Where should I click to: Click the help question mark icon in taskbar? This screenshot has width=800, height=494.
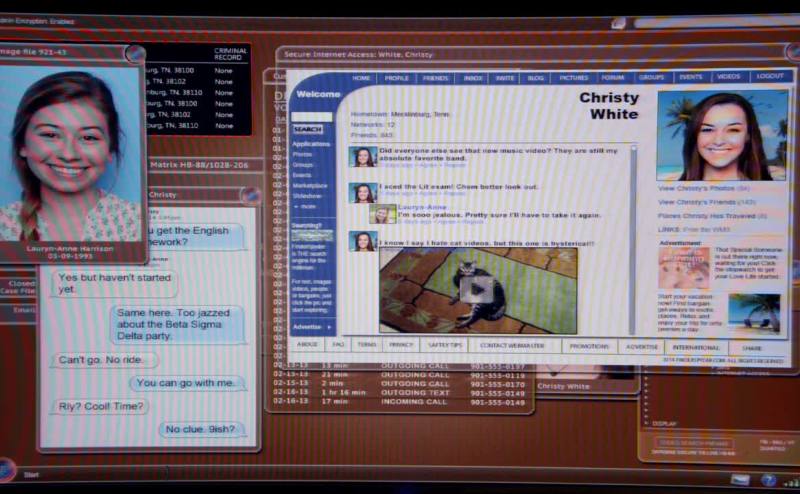tap(768, 480)
